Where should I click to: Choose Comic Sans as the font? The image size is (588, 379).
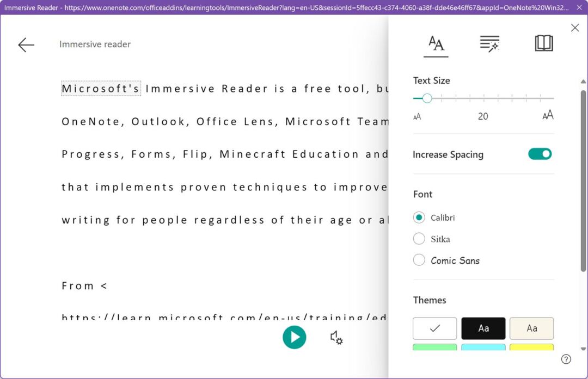(x=419, y=260)
